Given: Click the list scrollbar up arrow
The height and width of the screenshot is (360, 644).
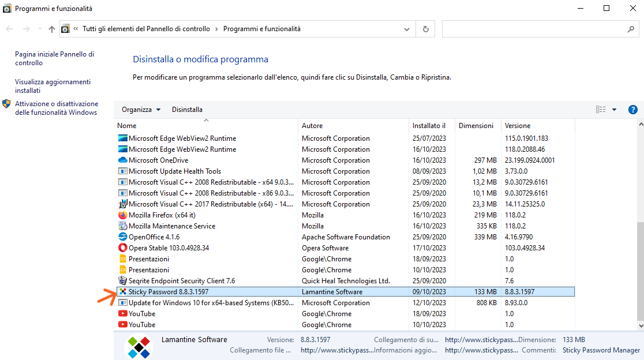Looking at the screenshot, I should click(641, 124).
